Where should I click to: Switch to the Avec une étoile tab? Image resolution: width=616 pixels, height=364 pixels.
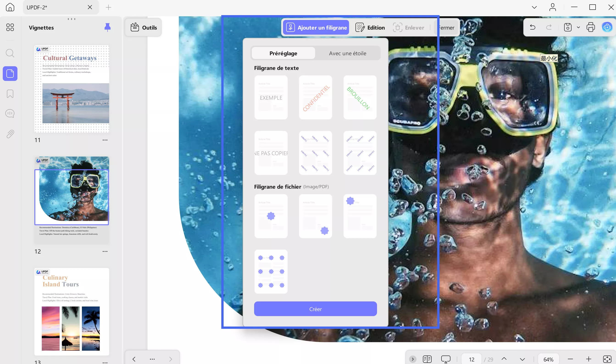click(x=347, y=53)
